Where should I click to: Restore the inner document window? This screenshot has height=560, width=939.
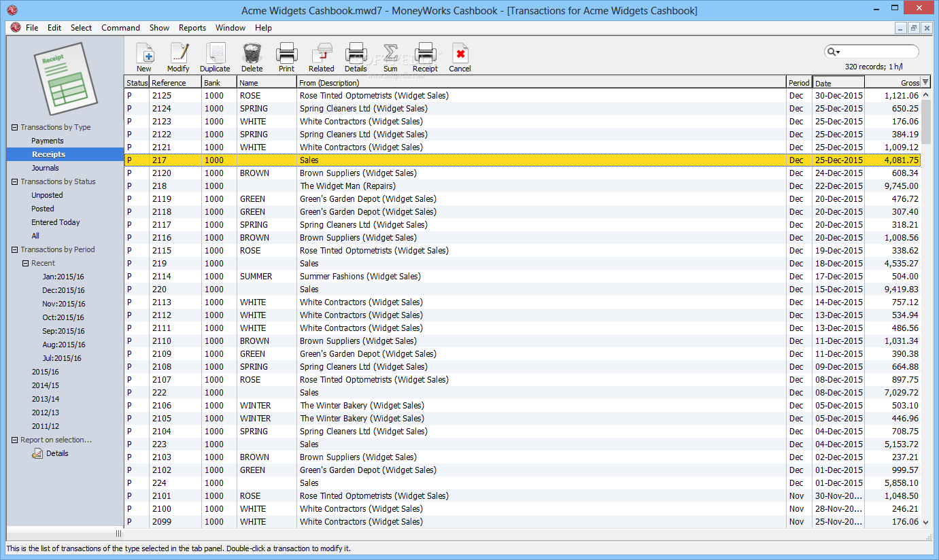pyautogui.click(x=914, y=28)
